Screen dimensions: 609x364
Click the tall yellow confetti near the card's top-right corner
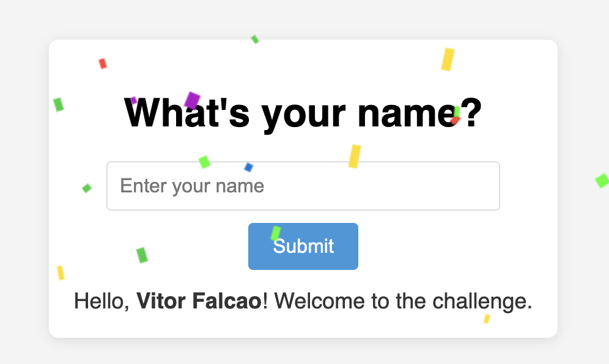tap(448, 59)
